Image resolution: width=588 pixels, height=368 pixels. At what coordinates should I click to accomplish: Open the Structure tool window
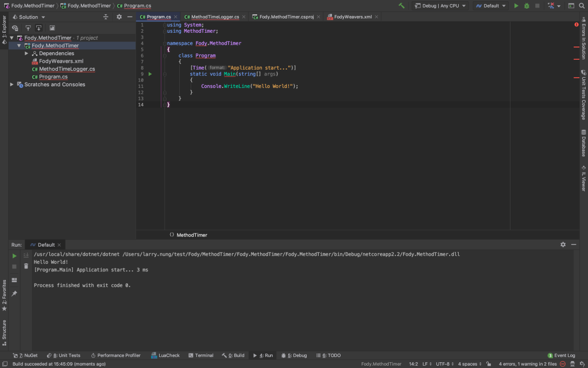click(4, 333)
